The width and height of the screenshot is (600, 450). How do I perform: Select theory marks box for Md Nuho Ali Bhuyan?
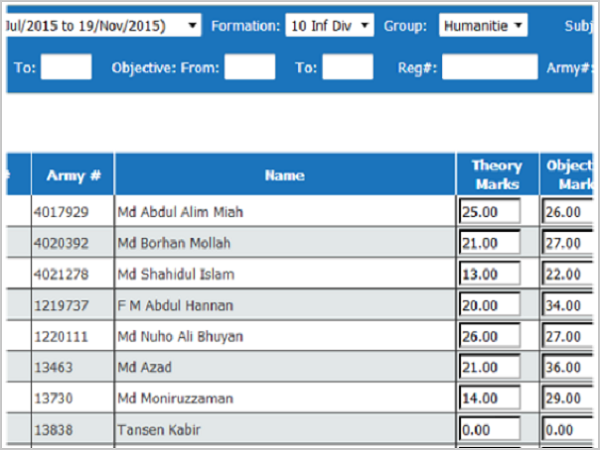[x=490, y=336]
